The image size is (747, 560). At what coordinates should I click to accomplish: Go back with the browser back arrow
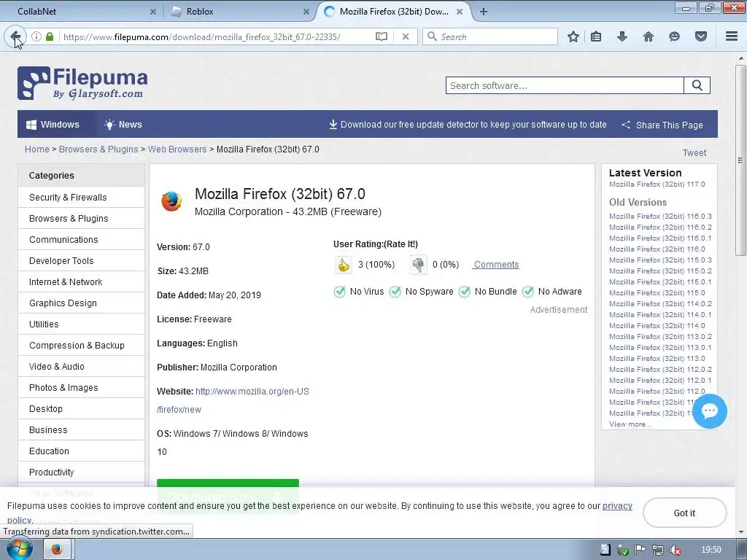point(15,36)
